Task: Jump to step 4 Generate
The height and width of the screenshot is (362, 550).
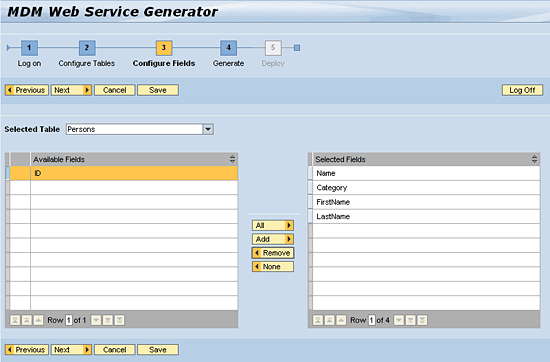Action: [228, 48]
